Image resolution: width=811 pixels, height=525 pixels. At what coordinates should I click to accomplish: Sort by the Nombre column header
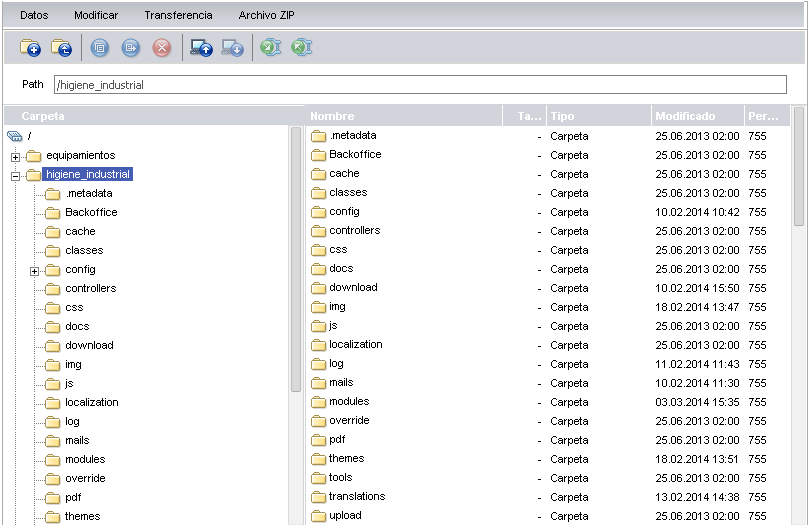tap(404, 116)
